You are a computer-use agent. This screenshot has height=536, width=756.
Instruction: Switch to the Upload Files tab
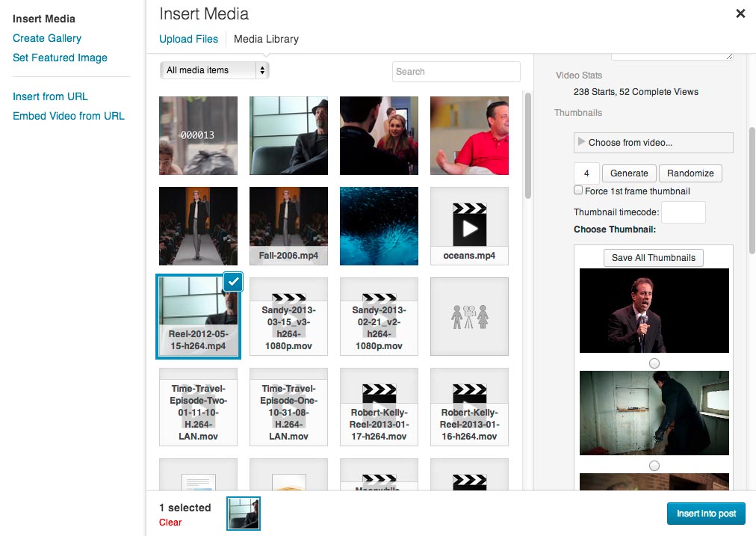(x=188, y=39)
